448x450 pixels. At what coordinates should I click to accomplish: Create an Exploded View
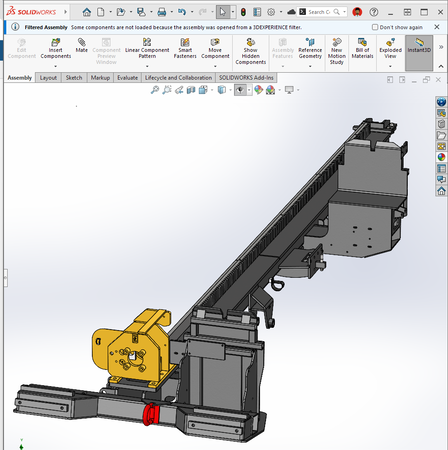pos(390,48)
